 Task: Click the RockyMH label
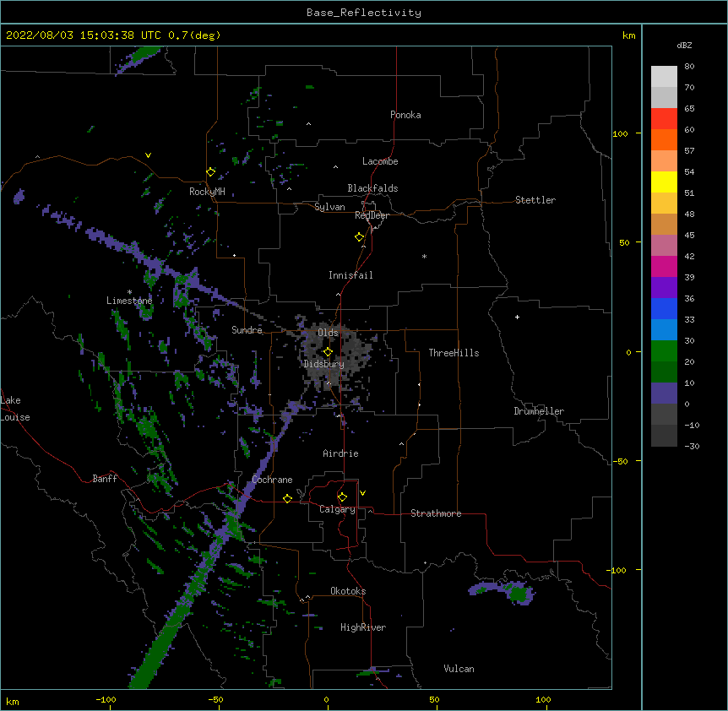tap(207, 192)
